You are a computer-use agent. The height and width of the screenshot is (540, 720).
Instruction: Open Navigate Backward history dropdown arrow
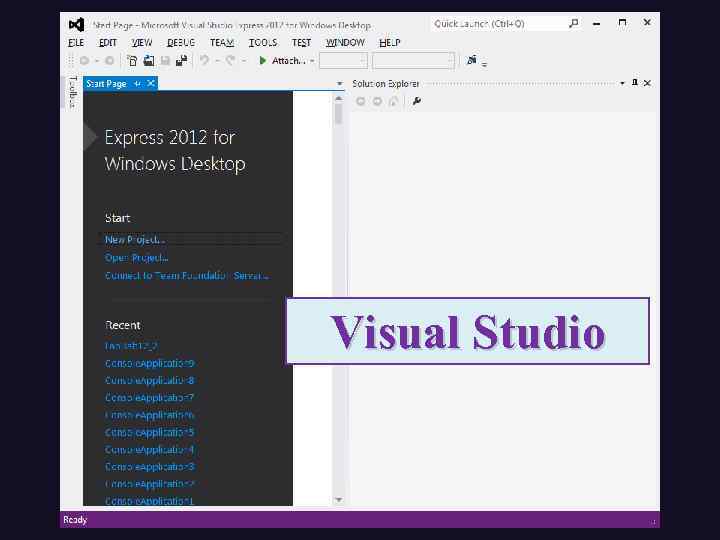tap(97, 61)
